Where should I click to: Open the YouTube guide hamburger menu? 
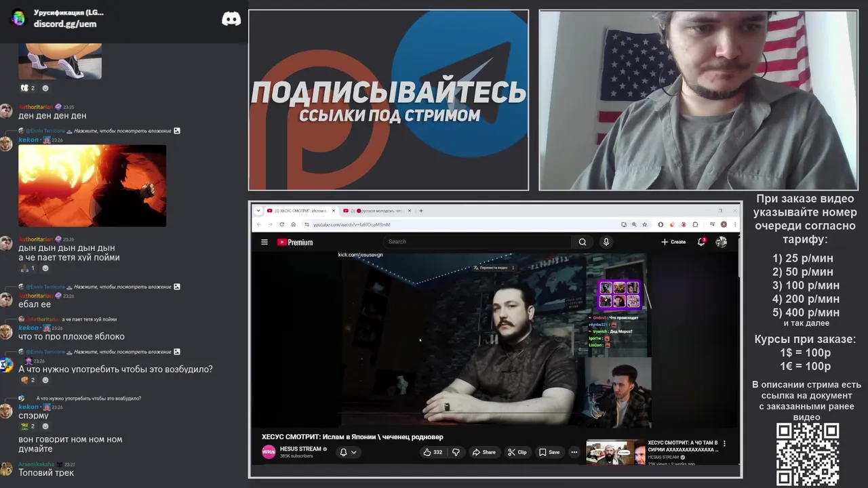(264, 242)
